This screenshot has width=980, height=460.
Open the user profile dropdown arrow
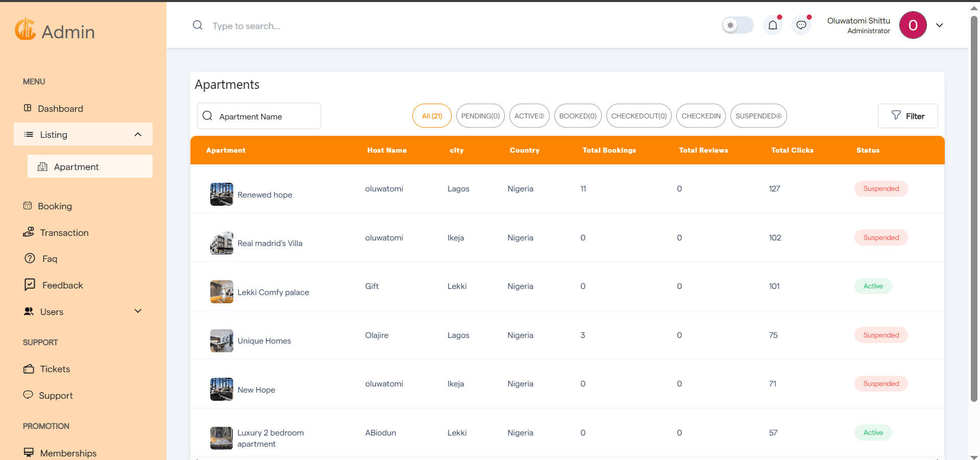click(x=939, y=25)
